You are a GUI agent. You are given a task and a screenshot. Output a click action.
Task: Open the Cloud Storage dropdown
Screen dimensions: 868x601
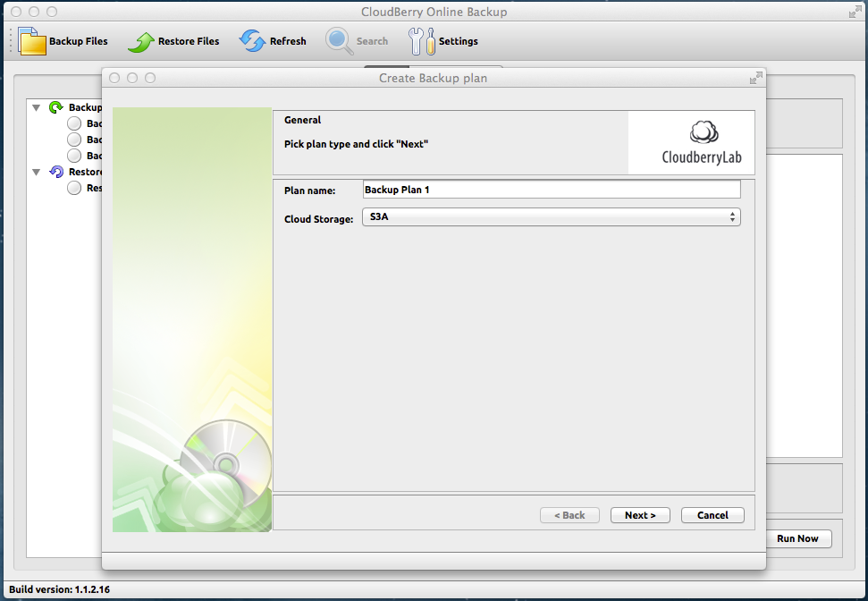[x=552, y=217]
